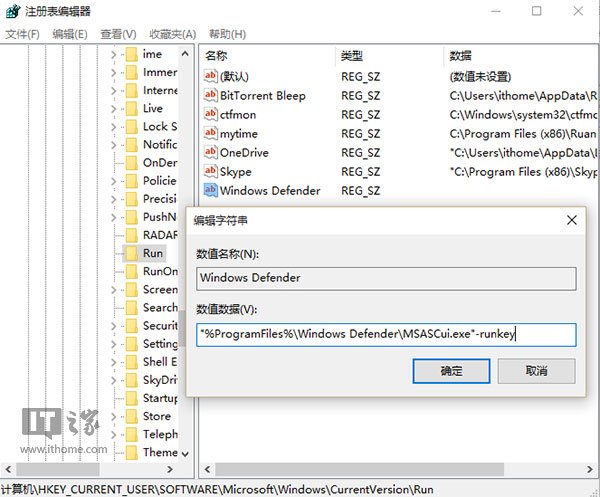This screenshot has height=497, width=600.
Task: Click the Store folder icon
Action: (x=132, y=416)
